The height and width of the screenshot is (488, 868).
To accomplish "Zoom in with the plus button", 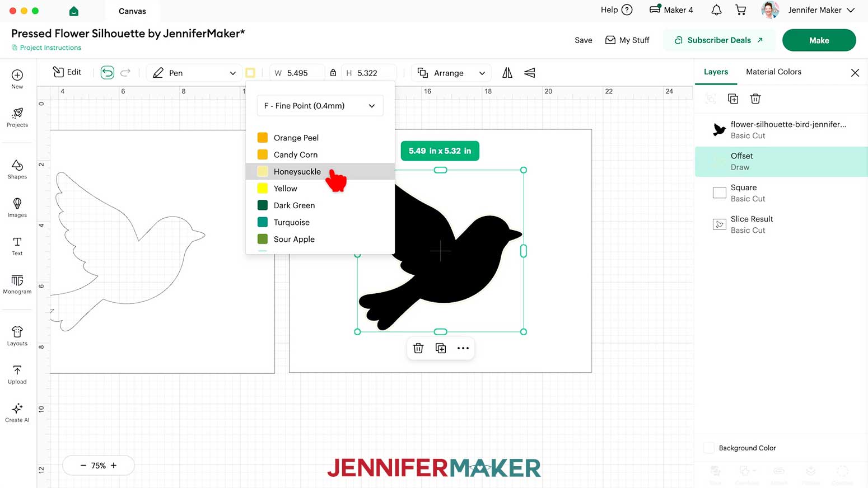I will 114,465.
